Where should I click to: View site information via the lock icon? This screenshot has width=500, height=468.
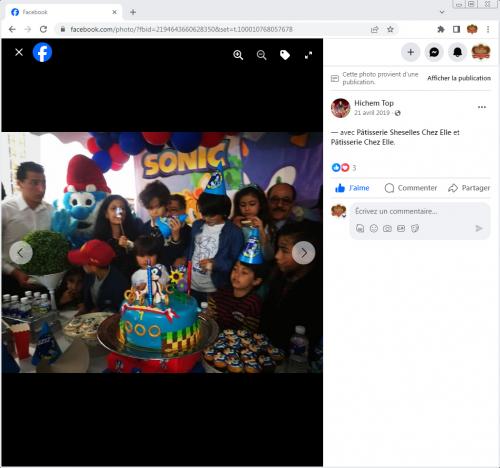coord(63,29)
